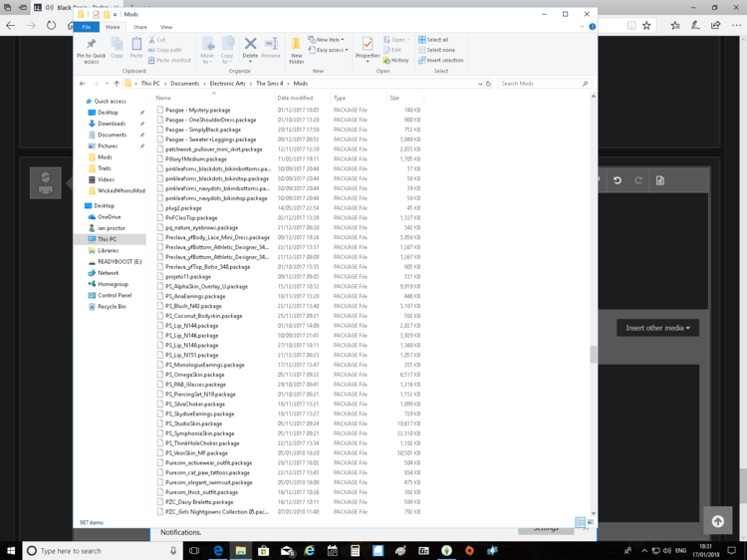
Task: Click 'Electronic Arts' breadcrumb
Action: (x=228, y=84)
